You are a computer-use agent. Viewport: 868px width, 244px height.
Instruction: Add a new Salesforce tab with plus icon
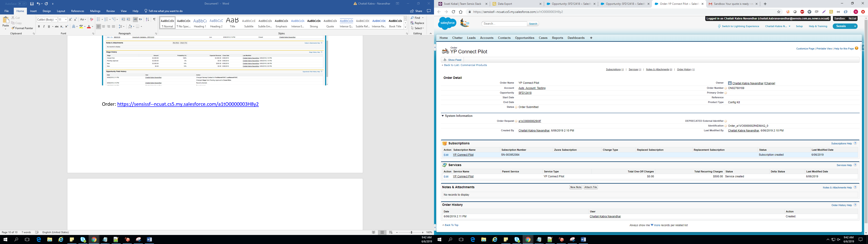pyautogui.click(x=591, y=38)
